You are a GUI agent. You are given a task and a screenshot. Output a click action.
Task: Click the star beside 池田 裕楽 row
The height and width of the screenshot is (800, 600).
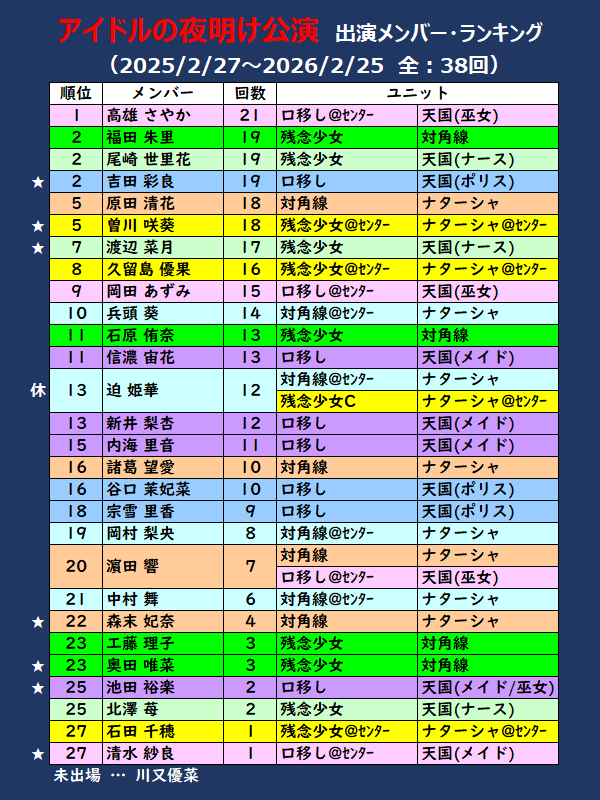click(x=38, y=688)
